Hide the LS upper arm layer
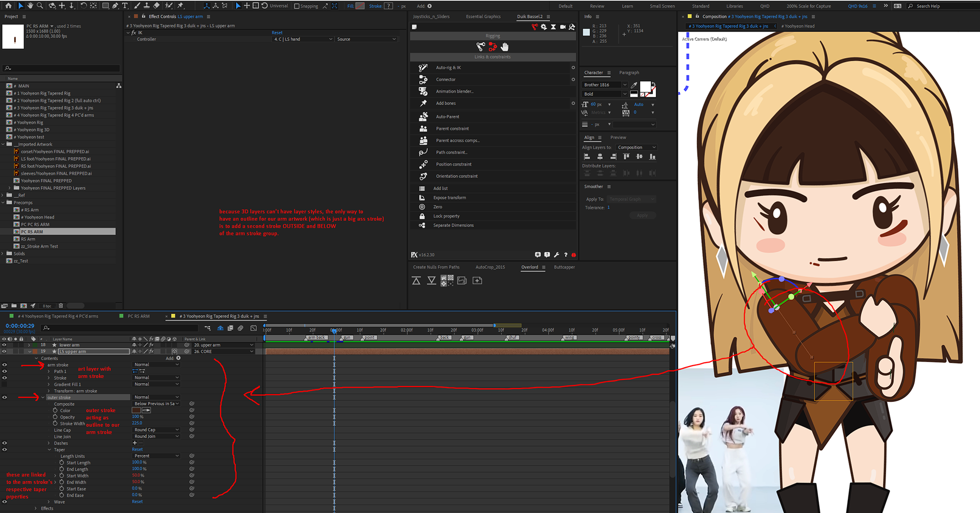980x513 pixels. [5, 351]
